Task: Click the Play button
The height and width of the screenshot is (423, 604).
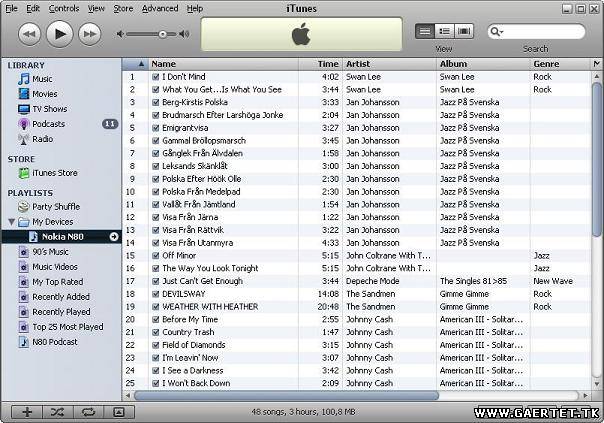Action: (59, 34)
